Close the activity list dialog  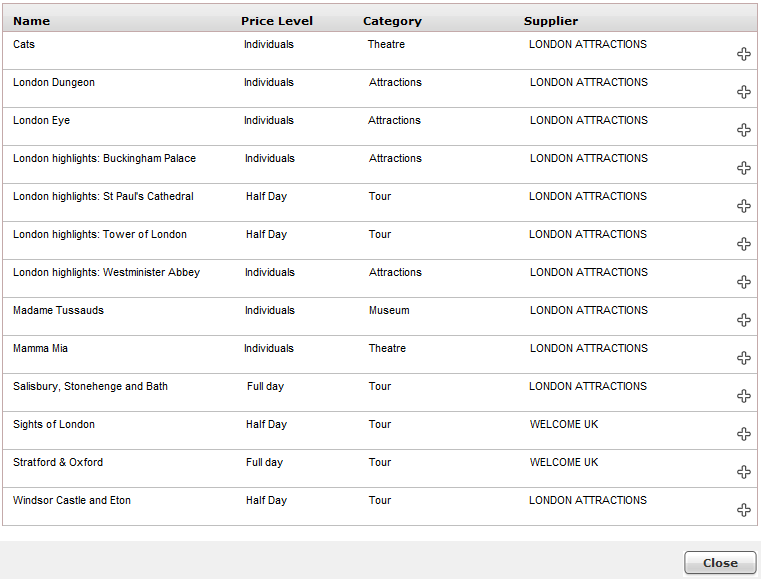click(720, 562)
